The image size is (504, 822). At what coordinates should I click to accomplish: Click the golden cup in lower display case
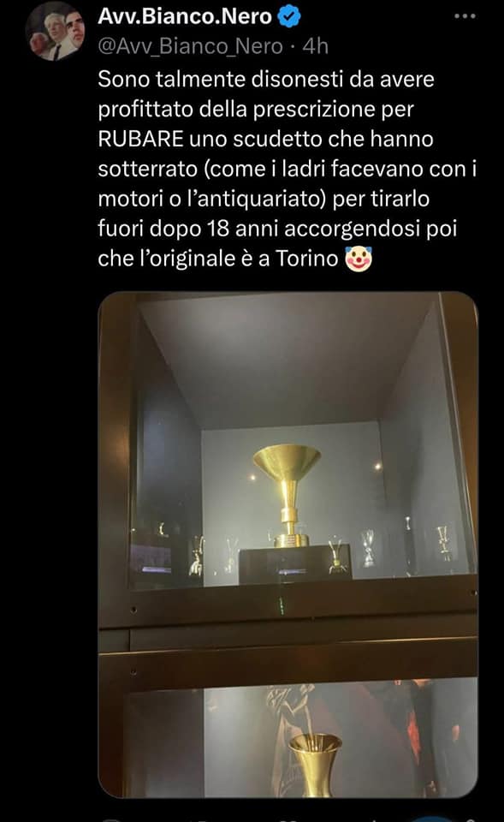[x=315, y=765]
